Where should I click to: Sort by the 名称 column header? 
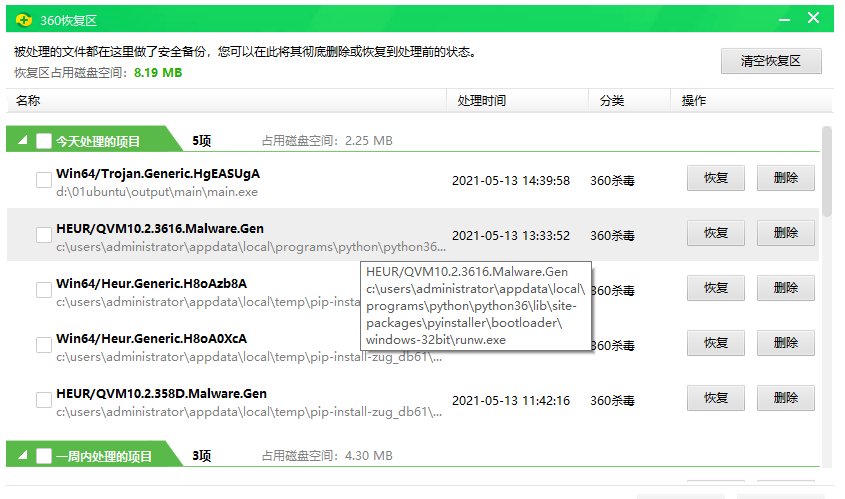point(28,101)
